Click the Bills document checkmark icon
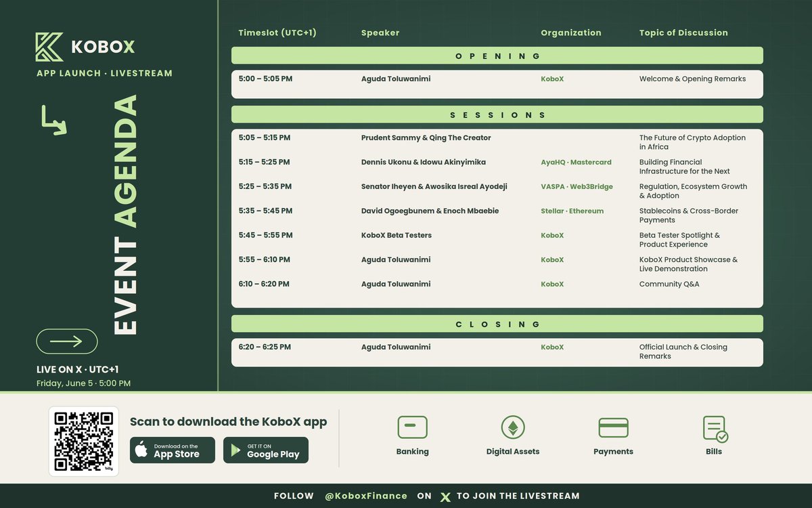Image resolution: width=812 pixels, height=508 pixels. (x=715, y=429)
